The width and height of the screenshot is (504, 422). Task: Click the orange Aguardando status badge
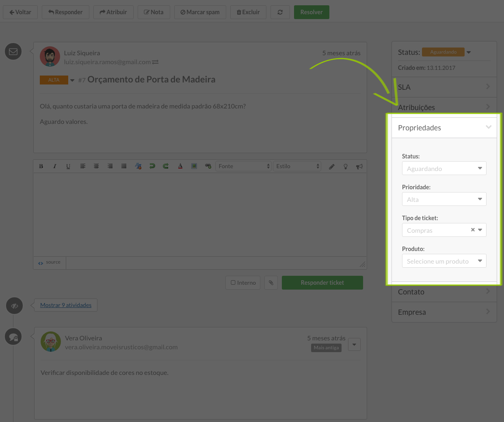(x=443, y=52)
